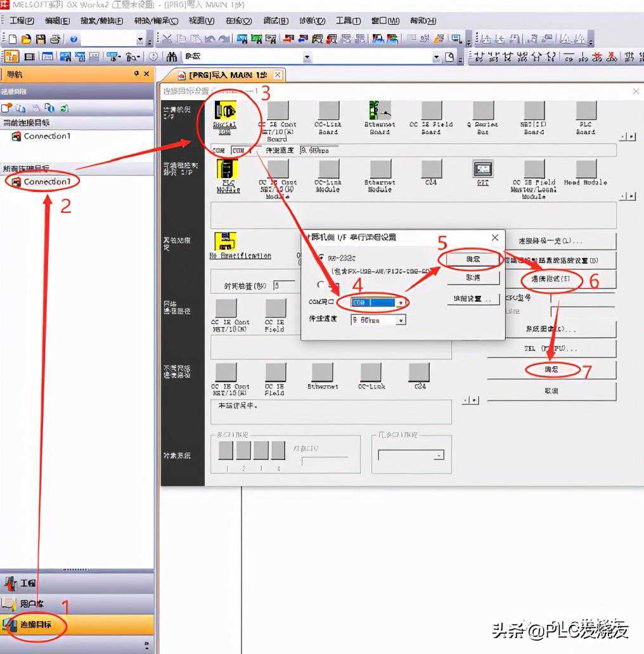Open the 工程(P) menu
This screenshot has width=644, height=654.
[x=22, y=21]
